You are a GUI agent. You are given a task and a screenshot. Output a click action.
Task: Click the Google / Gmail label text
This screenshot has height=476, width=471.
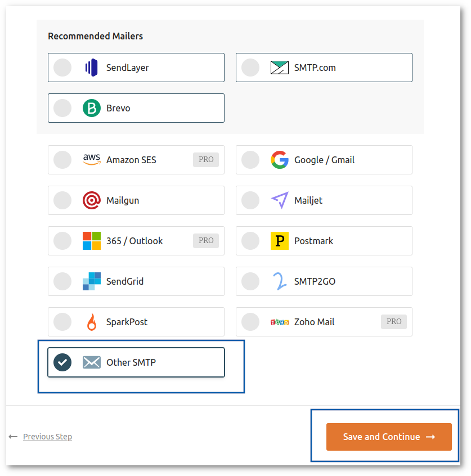point(324,160)
